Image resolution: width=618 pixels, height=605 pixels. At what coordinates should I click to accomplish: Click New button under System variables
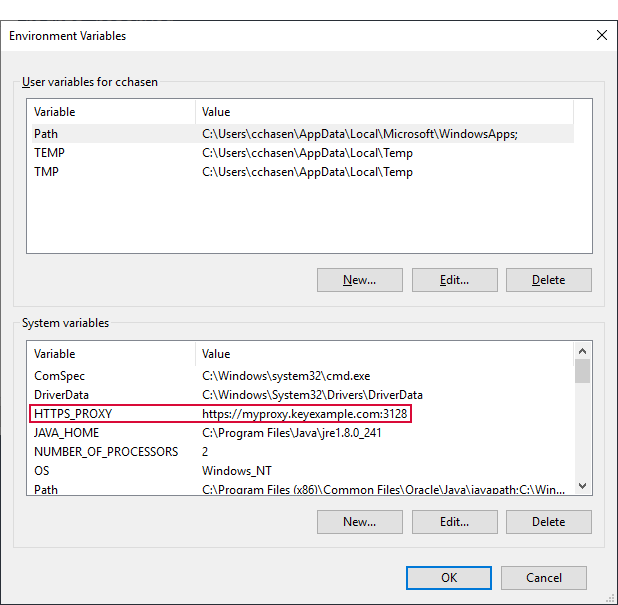pyautogui.click(x=359, y=522)
